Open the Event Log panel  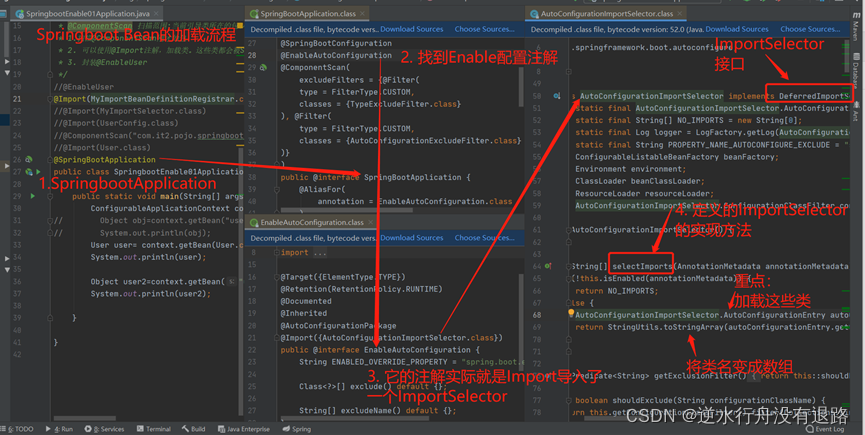825,429
